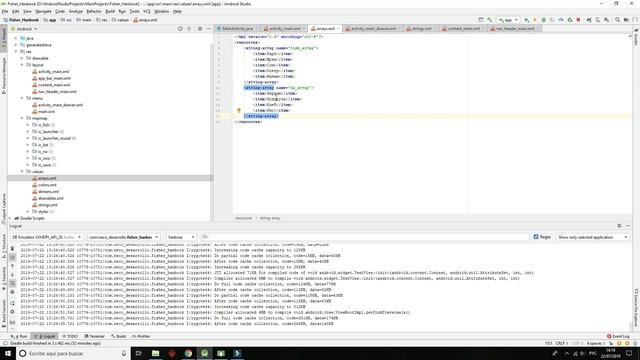Switch to strings.xml editor tab
640x360 pixels.
coord(421,29)
